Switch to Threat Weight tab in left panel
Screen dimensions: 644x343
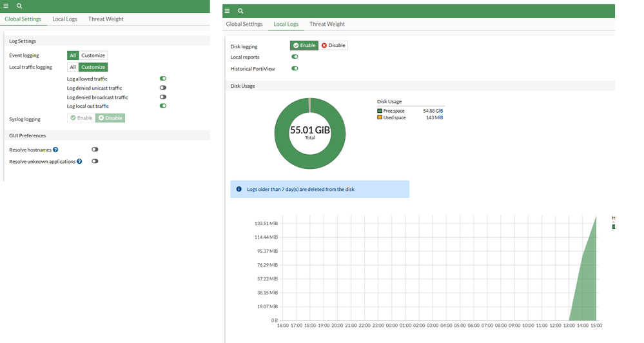point(106,19)
